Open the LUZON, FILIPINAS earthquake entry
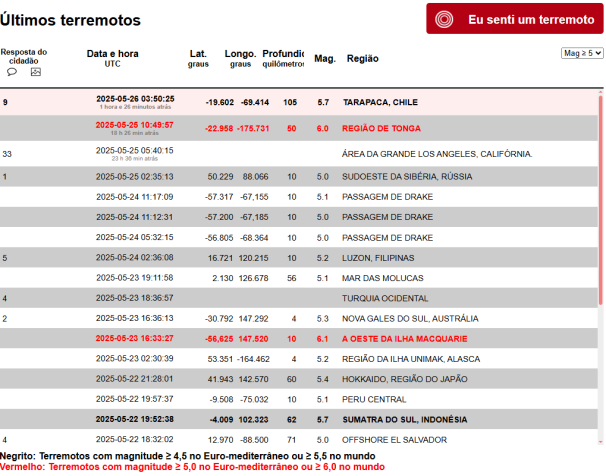The image size is (606, 476). [x=299, y=258]
